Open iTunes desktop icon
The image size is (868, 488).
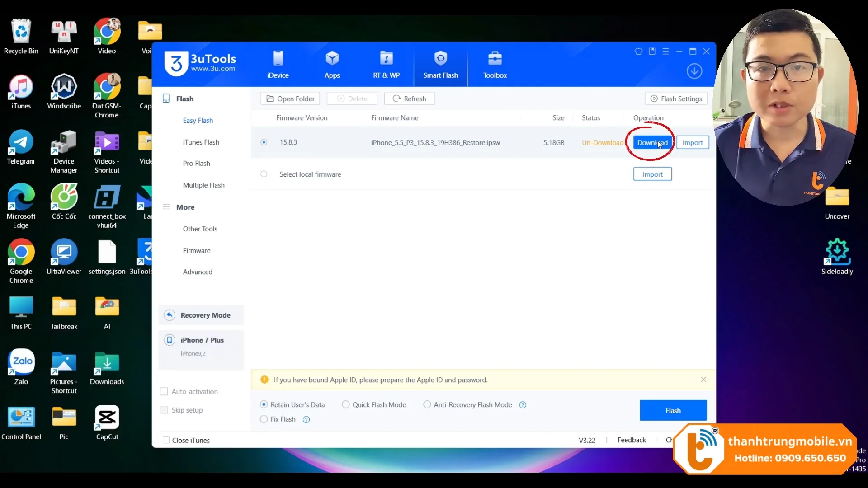pyautogui.click(x=21, y=92)
